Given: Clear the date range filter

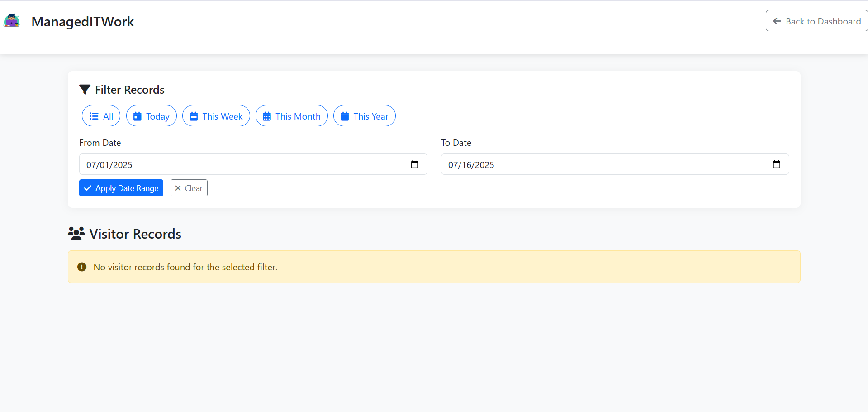Looking at the screenshot, I should pyautogui.click(x=189, y=188).
